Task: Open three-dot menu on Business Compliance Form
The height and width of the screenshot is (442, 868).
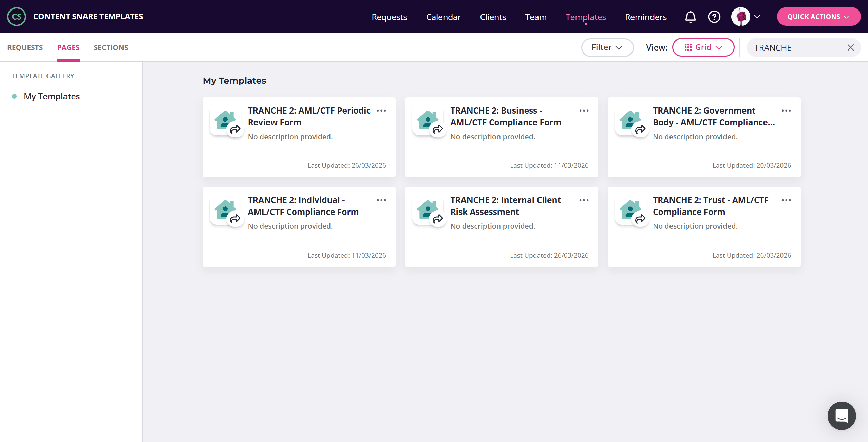Action: [584, 111]
